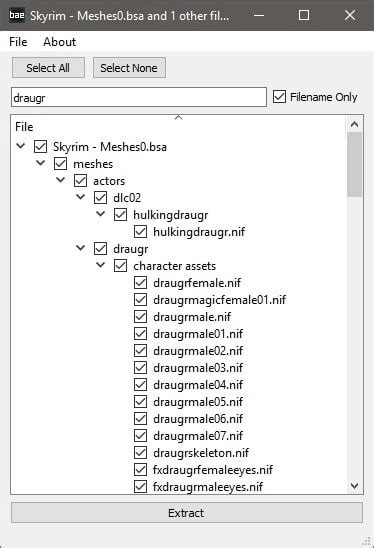Open the File menu

point(18,42)
